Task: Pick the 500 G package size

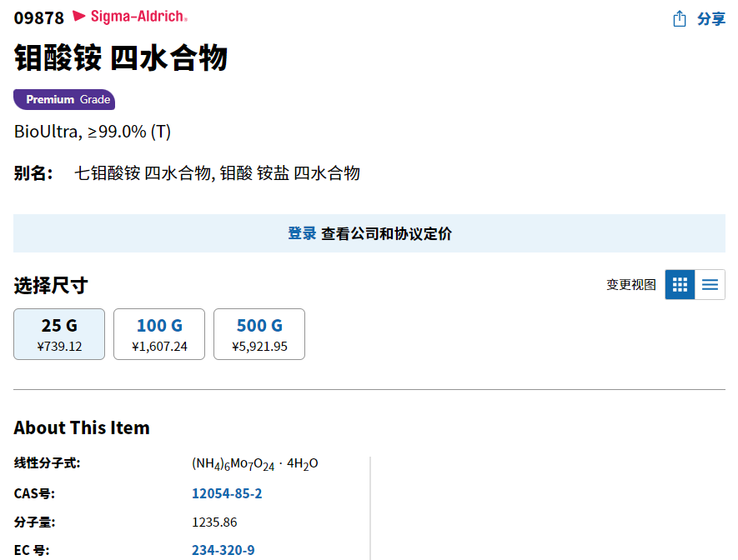Action: click(x=259, y=334)
